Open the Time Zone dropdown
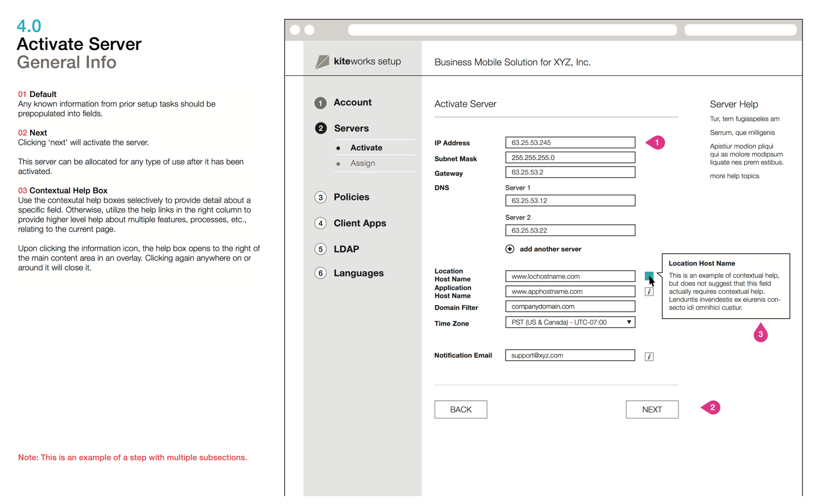 [570, 322]
